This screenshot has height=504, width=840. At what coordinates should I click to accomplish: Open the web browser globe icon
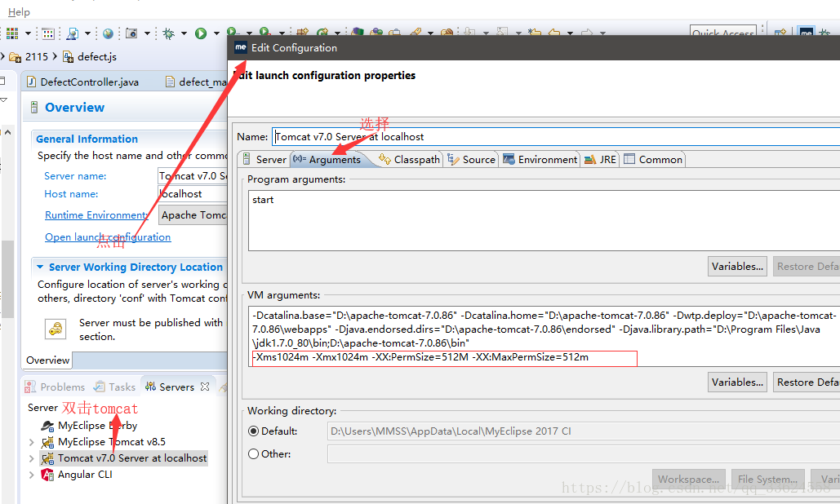coord(109,33)
